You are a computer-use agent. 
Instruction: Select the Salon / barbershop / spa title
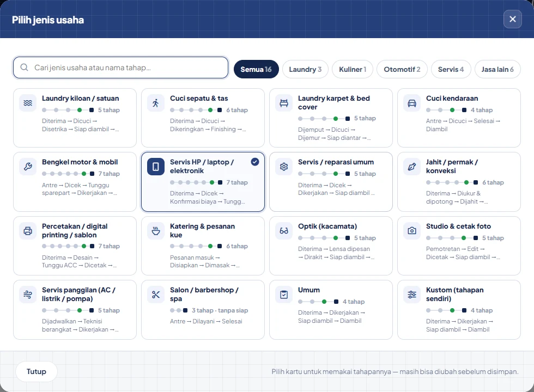[x=204, y=295]
